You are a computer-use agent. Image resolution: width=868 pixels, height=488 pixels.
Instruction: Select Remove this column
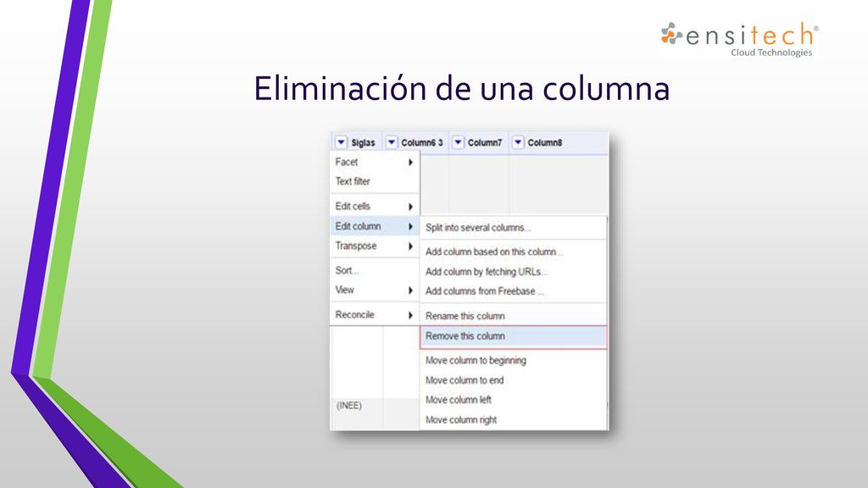coord(513,336)
